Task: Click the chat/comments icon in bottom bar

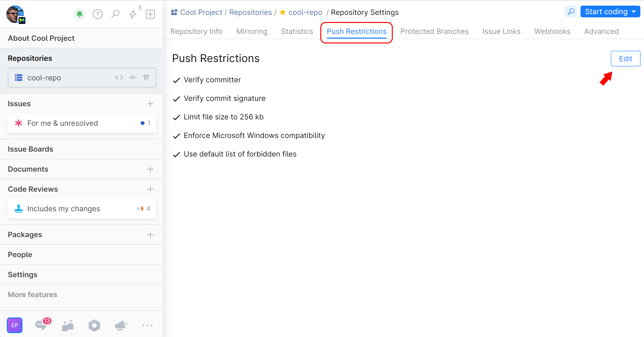Action: click(41, 325)
